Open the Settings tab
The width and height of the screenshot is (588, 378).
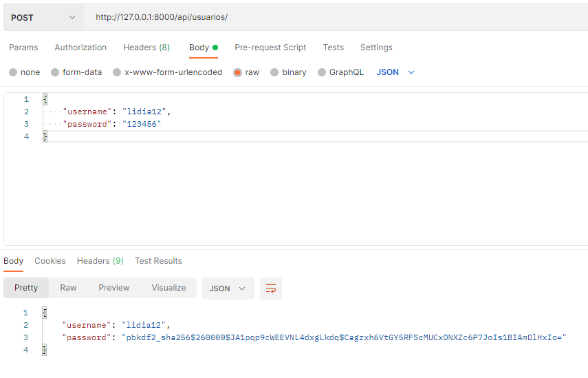pyautogui.click(x=376, y=48)
